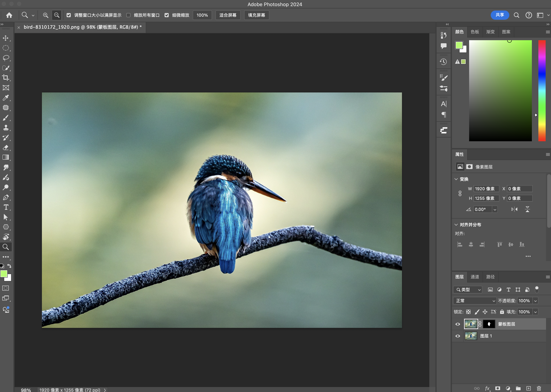Viewport: 551px width, 392px height.
Task: Toggle layer filtering on/off switch
Action: point(537,289)
